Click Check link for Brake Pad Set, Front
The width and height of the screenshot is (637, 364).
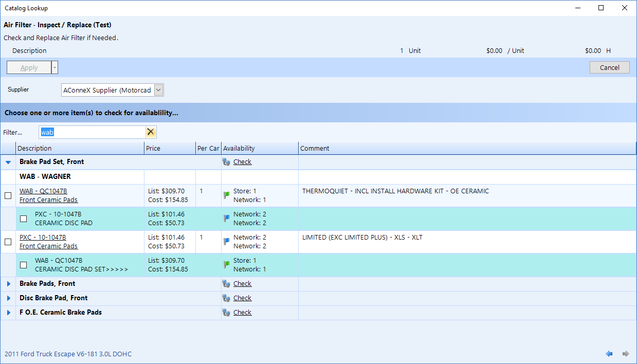coord(242,162)
